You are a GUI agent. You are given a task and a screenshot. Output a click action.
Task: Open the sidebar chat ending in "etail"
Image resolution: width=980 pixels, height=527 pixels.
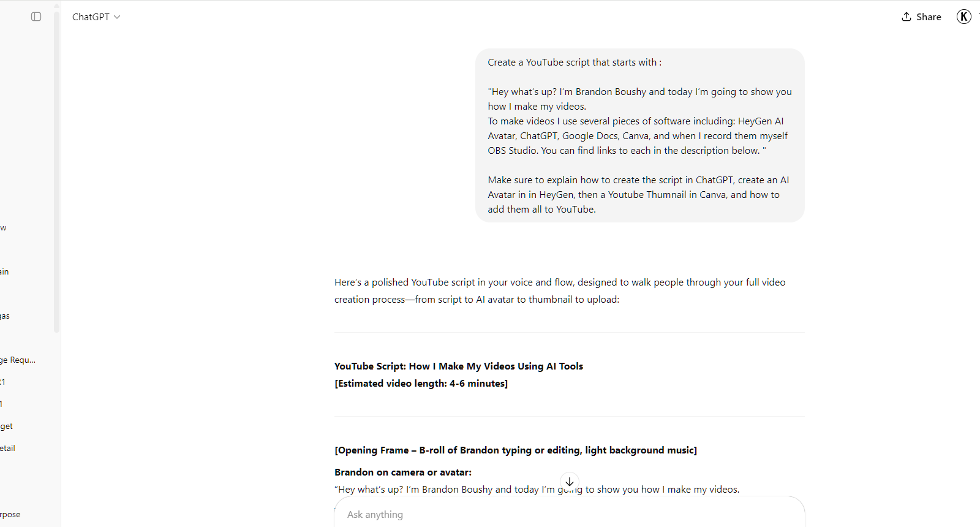(8, 448)
